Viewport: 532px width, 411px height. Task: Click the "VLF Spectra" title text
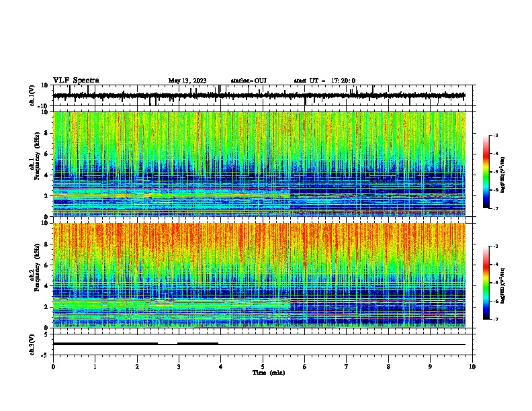click(x=76, y=81)
